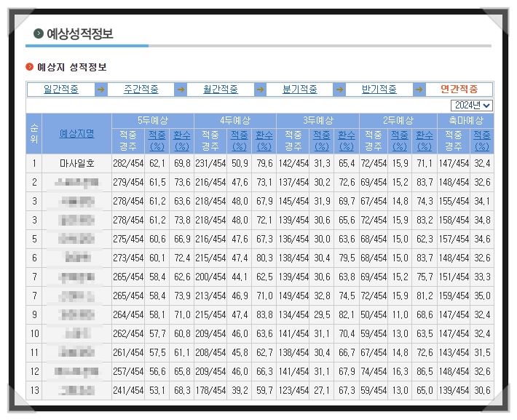517x420 pixels.
Task: Click 적중(%) link under 3두예상
Action: (x=321, y=140)
